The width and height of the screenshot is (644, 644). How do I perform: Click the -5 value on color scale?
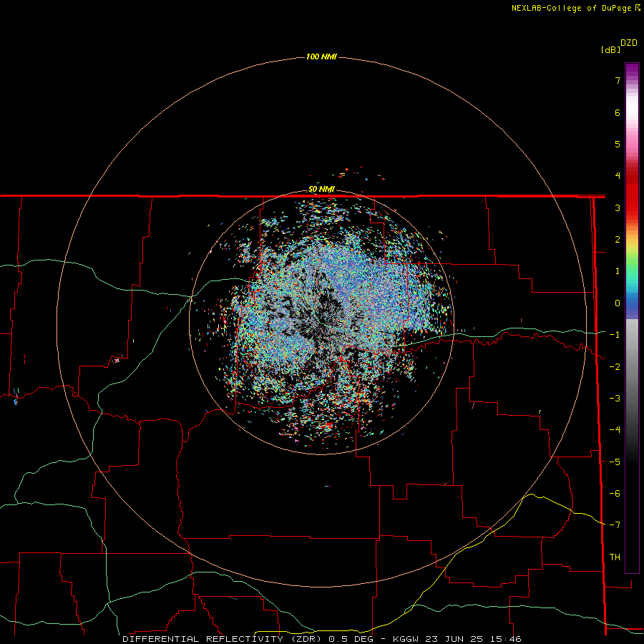point(615,462)
